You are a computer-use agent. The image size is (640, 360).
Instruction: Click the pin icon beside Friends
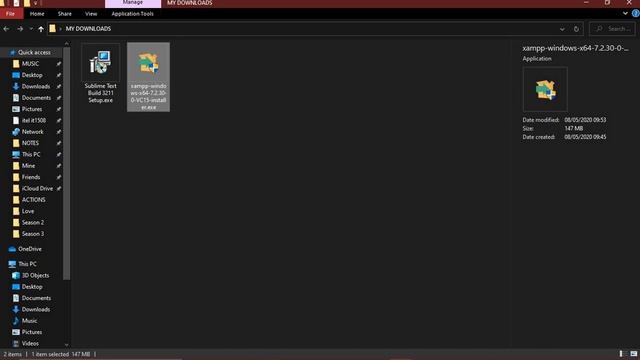(x=59, y=177)
